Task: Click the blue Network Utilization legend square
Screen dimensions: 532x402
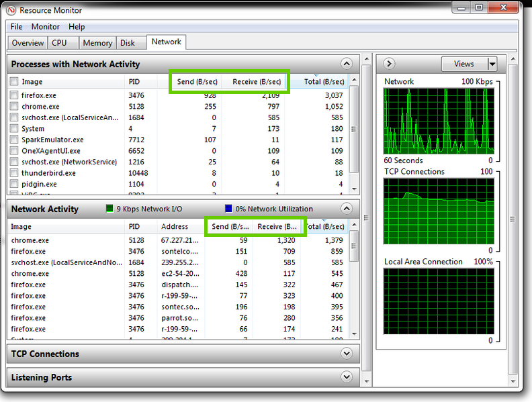Action: [x=228, y=209]
